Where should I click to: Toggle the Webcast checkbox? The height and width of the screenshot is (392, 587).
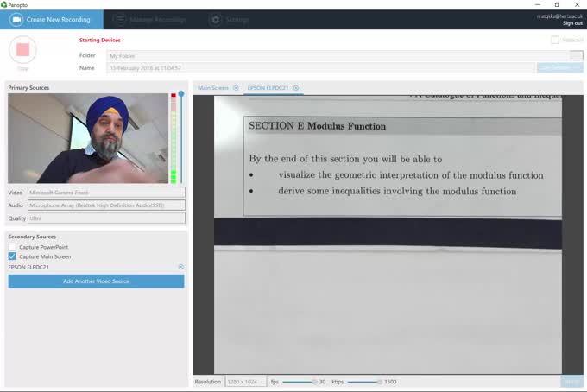click(x=555, y=40)
